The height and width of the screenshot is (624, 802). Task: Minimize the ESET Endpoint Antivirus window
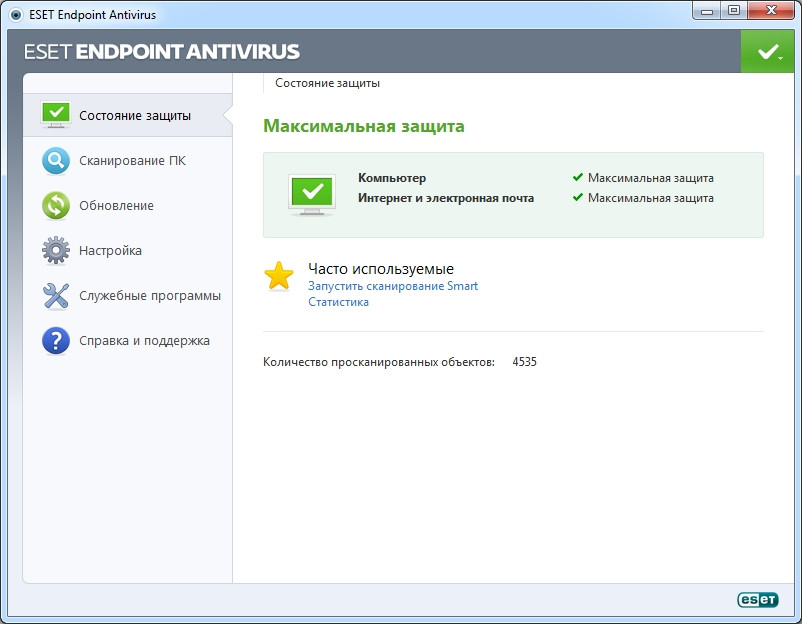click(x=707, y=11)
